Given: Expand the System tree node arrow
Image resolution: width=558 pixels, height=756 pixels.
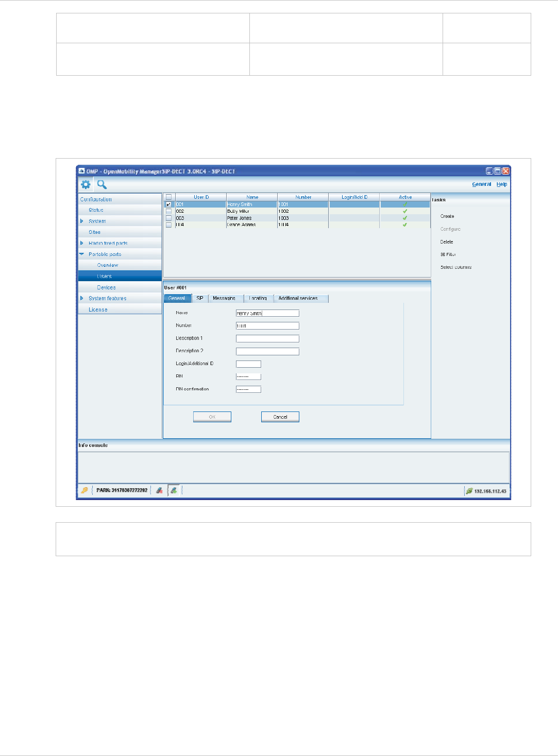Looking at the screenshot, I should pyautogui.click(x=81, y=221).
